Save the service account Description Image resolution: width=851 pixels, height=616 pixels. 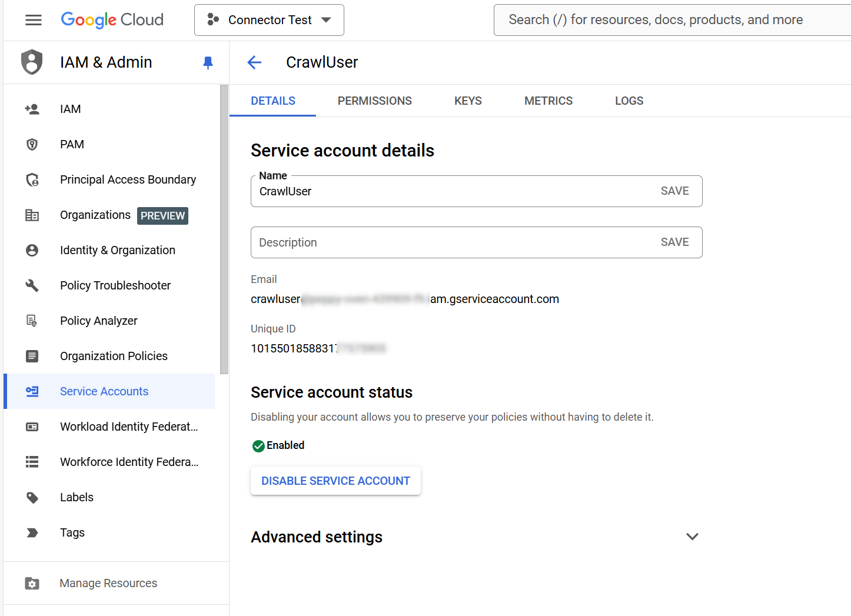click(x=674, y=242)
